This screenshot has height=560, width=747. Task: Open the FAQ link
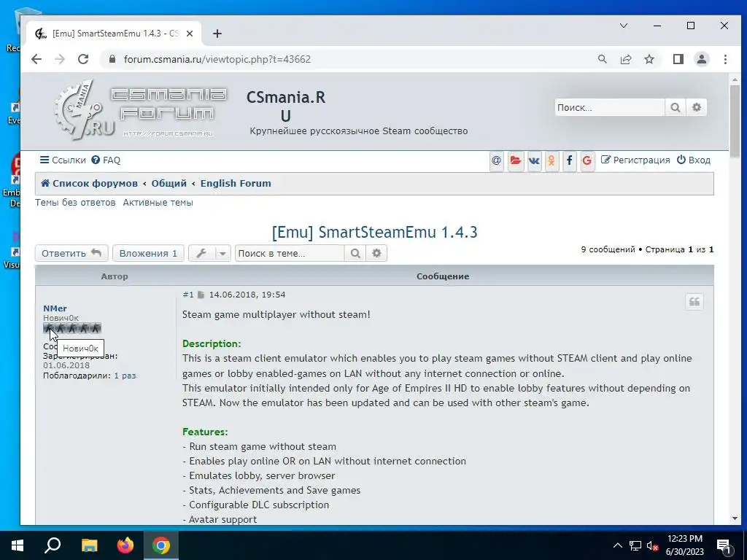point(106,160)
